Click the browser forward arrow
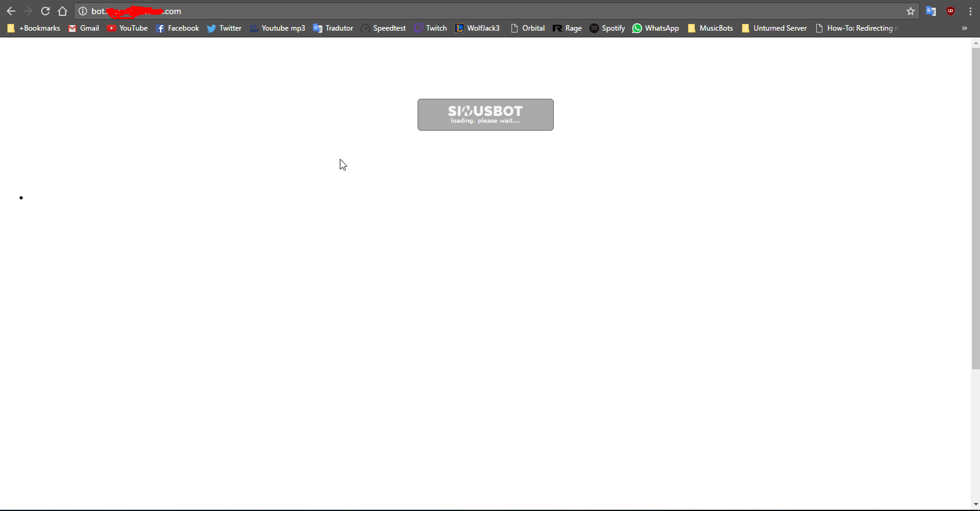Image resolution: width=980 pixels, height=511 pixels. point(28,11)
